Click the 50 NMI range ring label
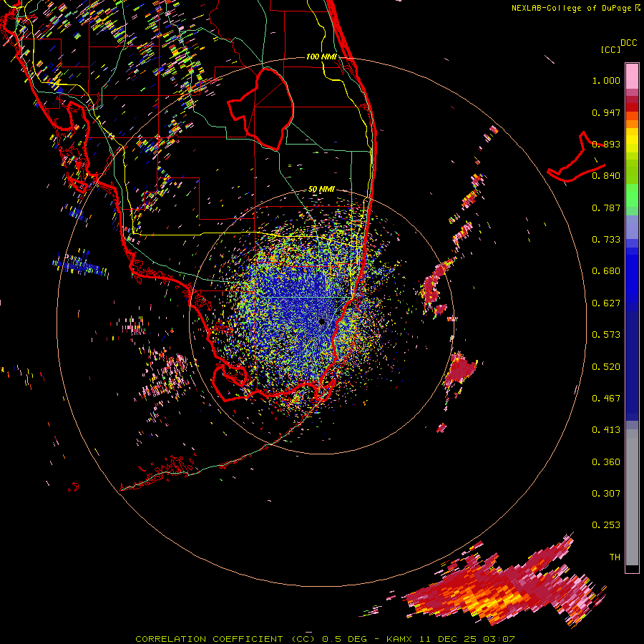The image size is (644, 644). pyautogui.click(x=321, y=190)
